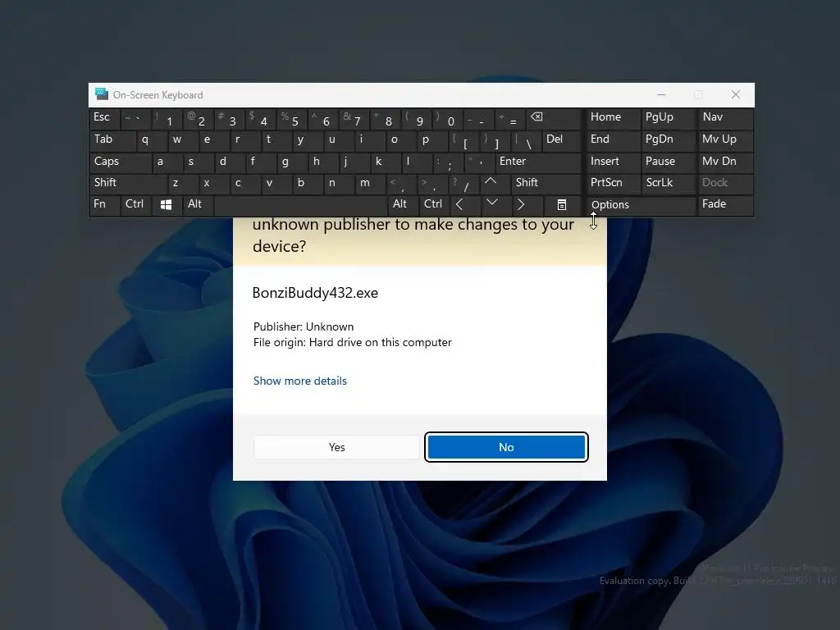Click the equals sign key
Screen dimensions: 840x630
coord(510,119)
